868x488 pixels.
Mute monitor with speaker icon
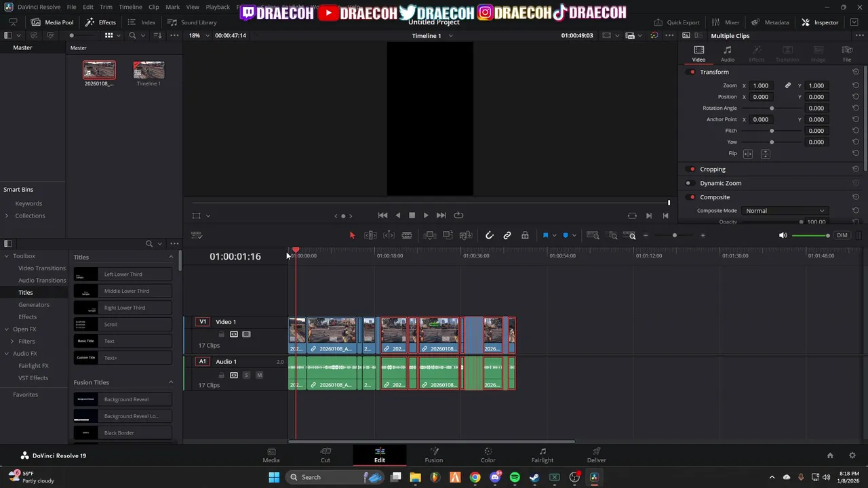tap(783, 235)
